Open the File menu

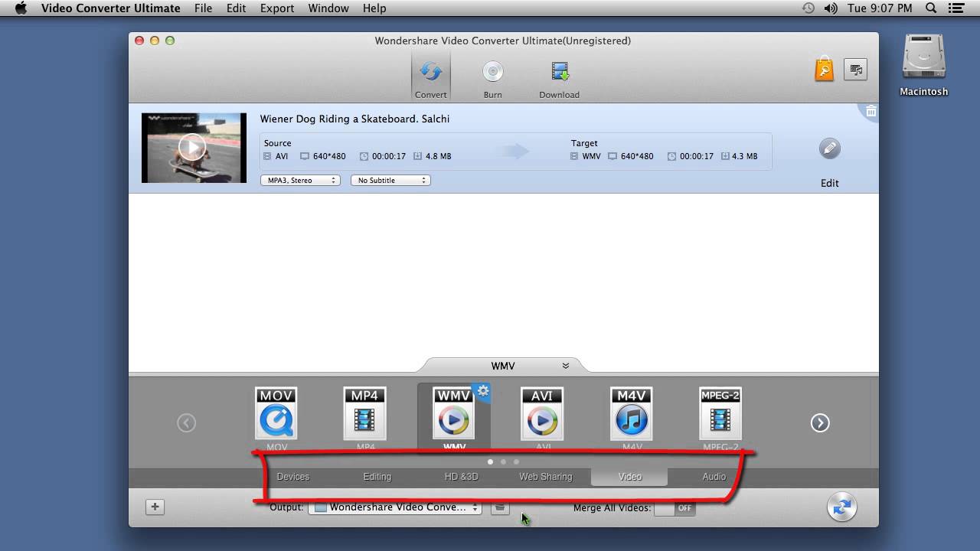click(203, 8)
